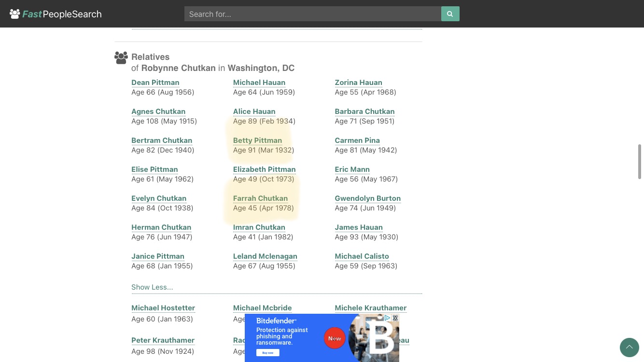The width and height of the screenshot is (644, 362).
Task: Open Elise Pittman's profile
Action: click(154, 169)
